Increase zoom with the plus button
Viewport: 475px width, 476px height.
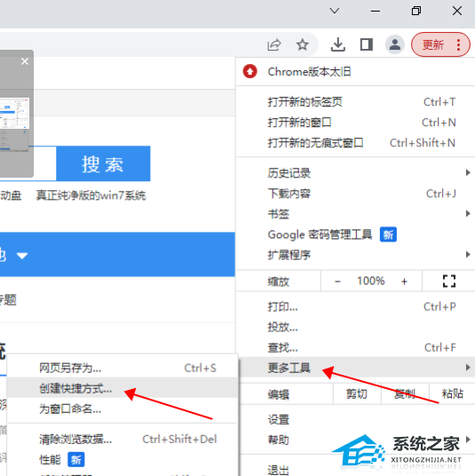[404, 282]
